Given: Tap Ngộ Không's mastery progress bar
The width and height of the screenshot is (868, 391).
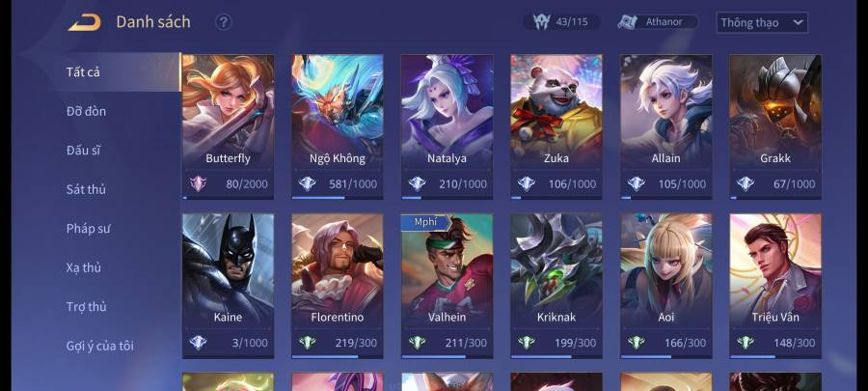Looking at the screenshot, I should coord(338,197).
